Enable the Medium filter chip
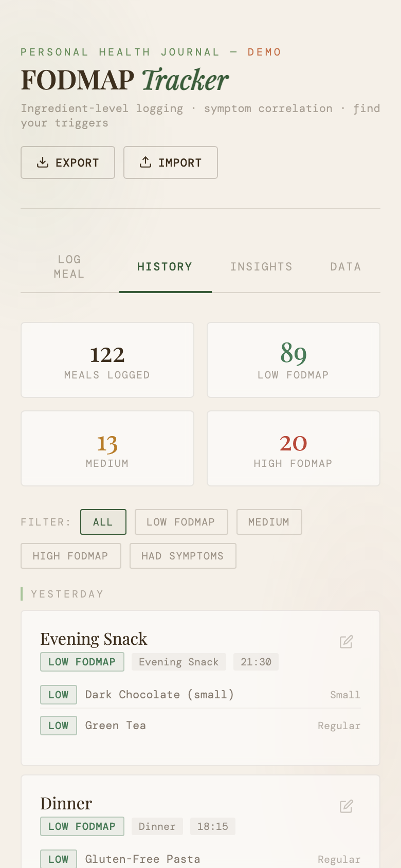 click(269, 522)
